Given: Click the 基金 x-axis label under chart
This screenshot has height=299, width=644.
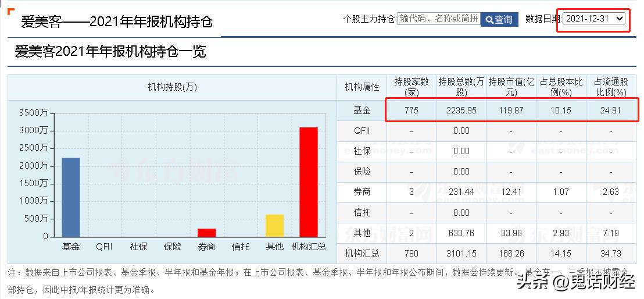Looking at the screenshot, I should [x=71, y=247].
